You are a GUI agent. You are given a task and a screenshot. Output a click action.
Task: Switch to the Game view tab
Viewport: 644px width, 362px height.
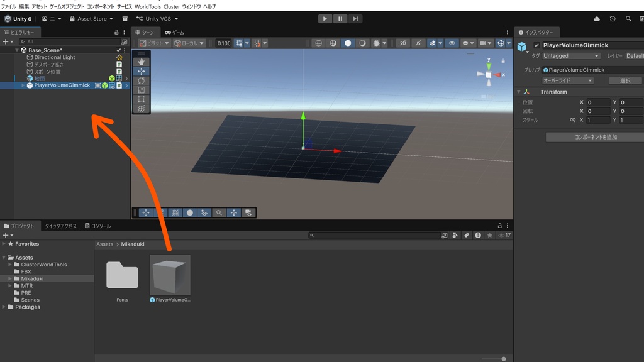tap(175, 33)
